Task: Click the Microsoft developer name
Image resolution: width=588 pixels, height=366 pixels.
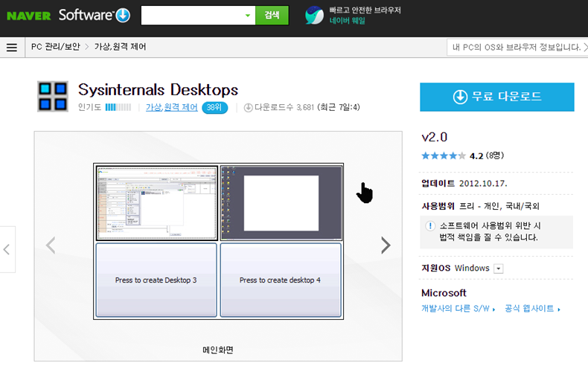Action: (x=444, y=293)
